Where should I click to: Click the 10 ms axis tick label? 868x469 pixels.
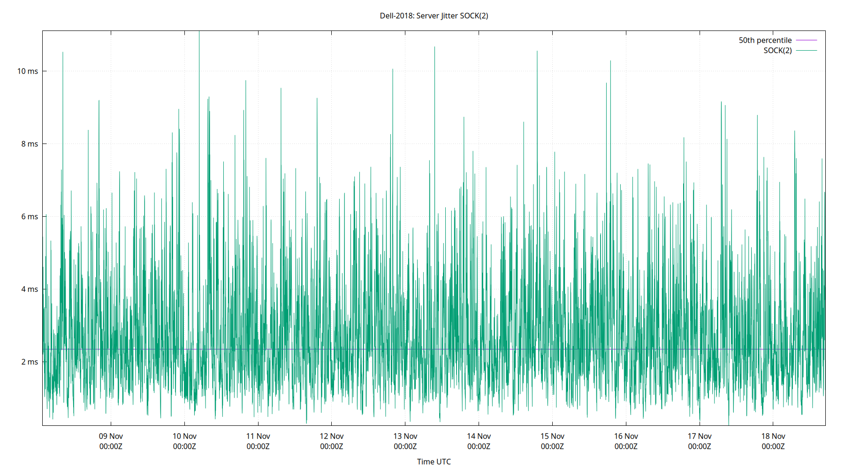point(29,71)
